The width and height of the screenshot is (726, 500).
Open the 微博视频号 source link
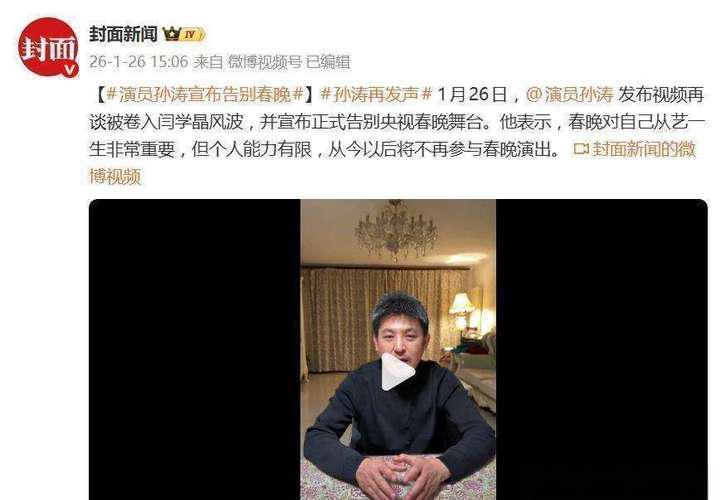[264, 62]
